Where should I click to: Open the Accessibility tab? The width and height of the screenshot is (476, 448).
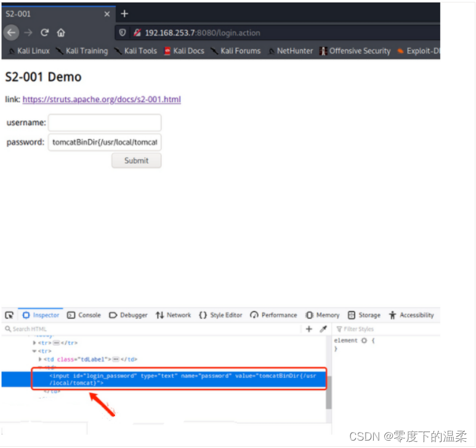click(x=411, y=316)
